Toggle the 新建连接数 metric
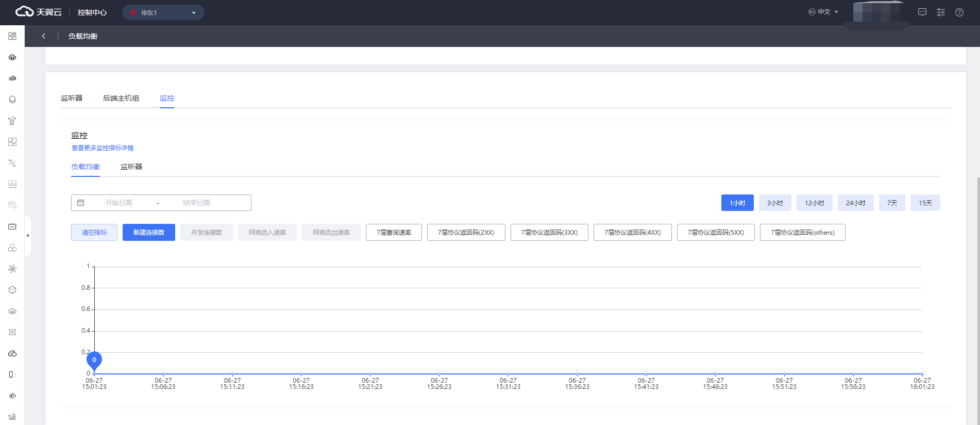 click(x=149, y=233)
